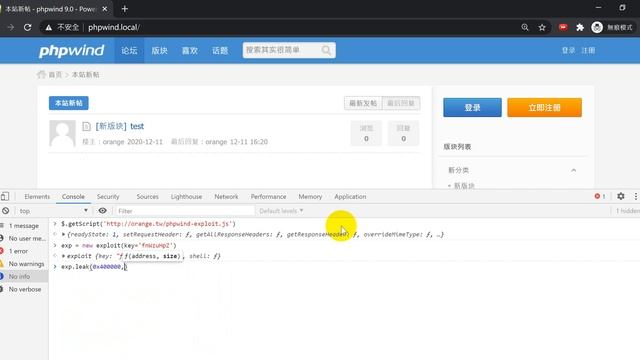
Task: Open the Extensions puzzle icon
Action: pyautogui.click(x=580, y=27)
